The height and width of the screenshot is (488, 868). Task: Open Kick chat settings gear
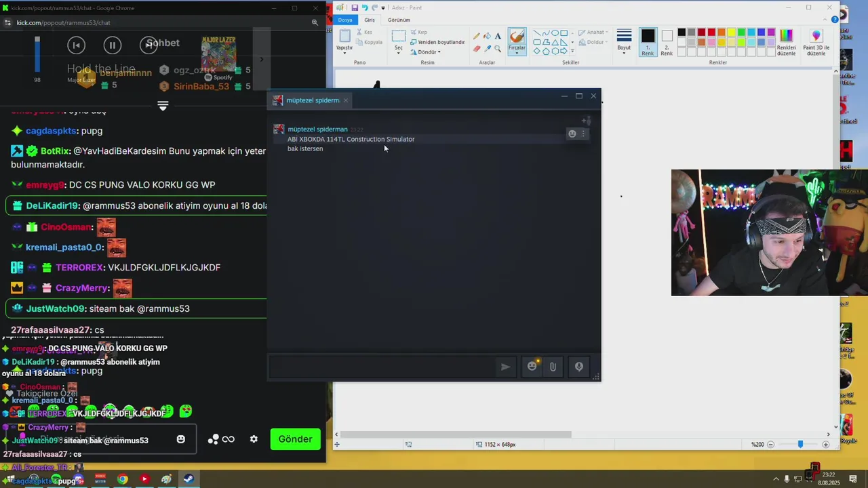(x=254, y=439)
